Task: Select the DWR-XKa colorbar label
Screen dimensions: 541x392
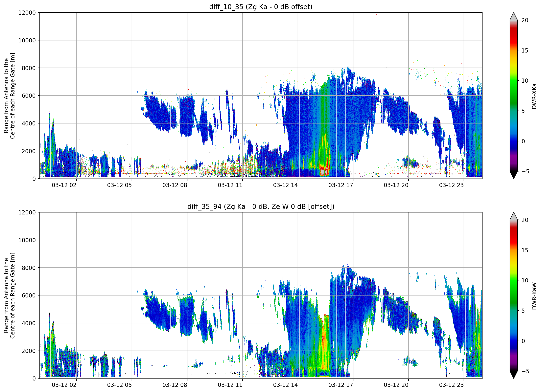Action: (x=534, y=96)
